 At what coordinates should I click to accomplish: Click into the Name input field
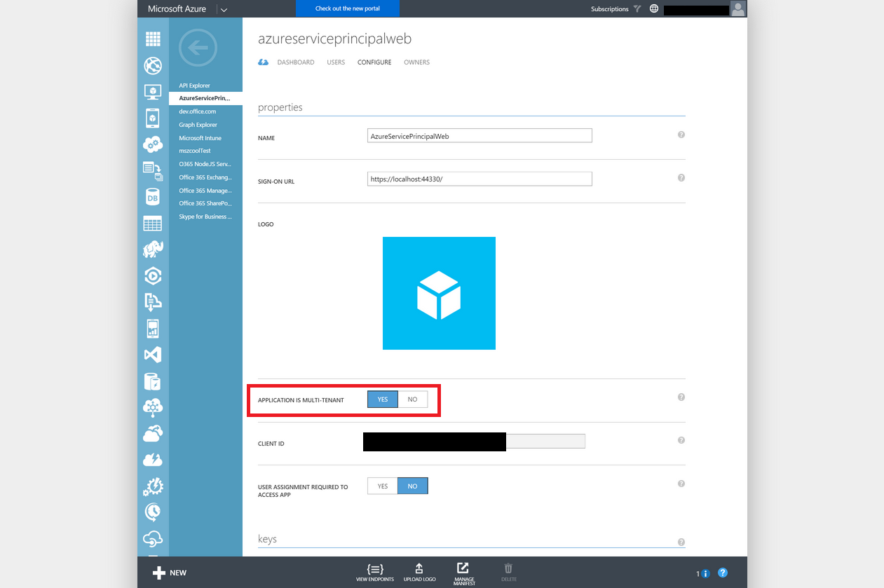(x=480, y=135)
